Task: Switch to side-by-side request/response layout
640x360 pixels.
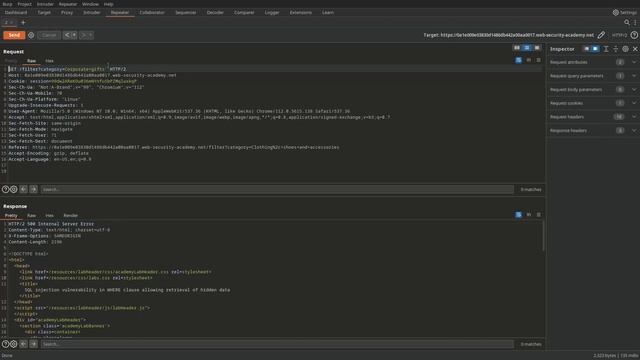Action: click(517, 48)
